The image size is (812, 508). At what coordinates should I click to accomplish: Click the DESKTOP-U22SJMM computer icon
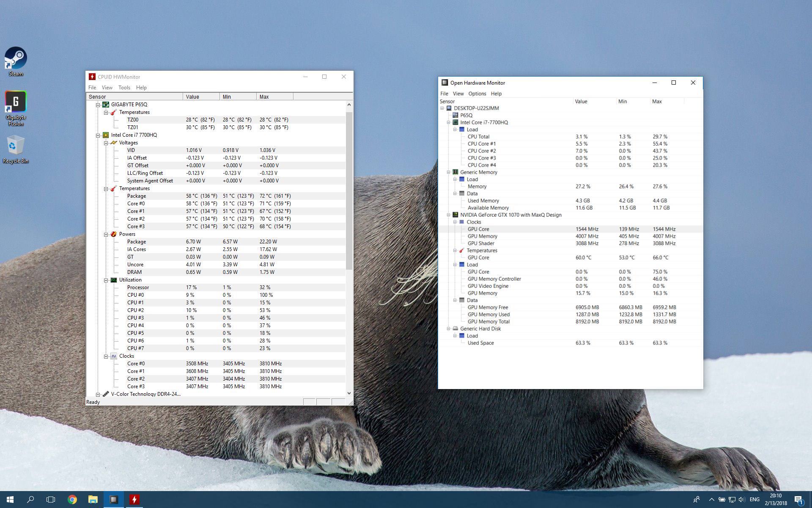pos(449,108)
